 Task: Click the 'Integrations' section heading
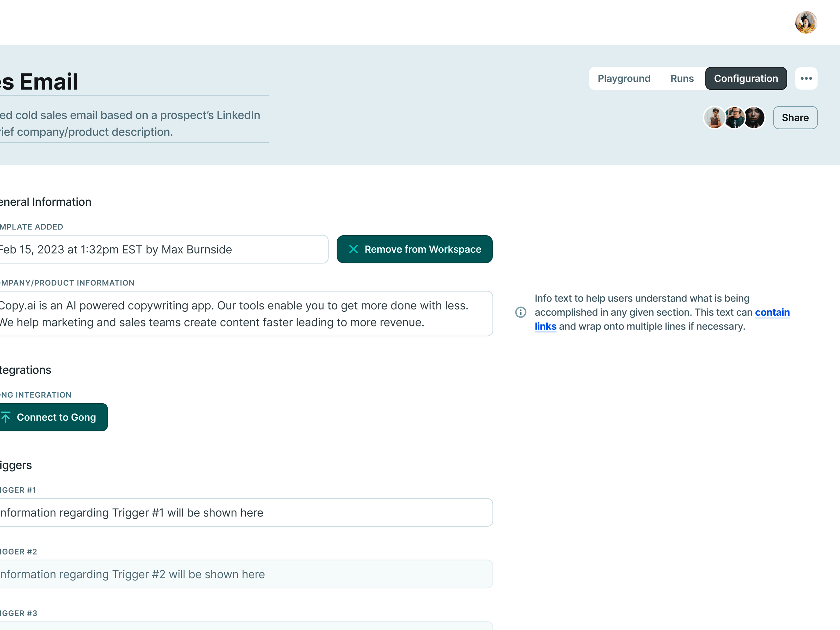click(x=26, y=370)
